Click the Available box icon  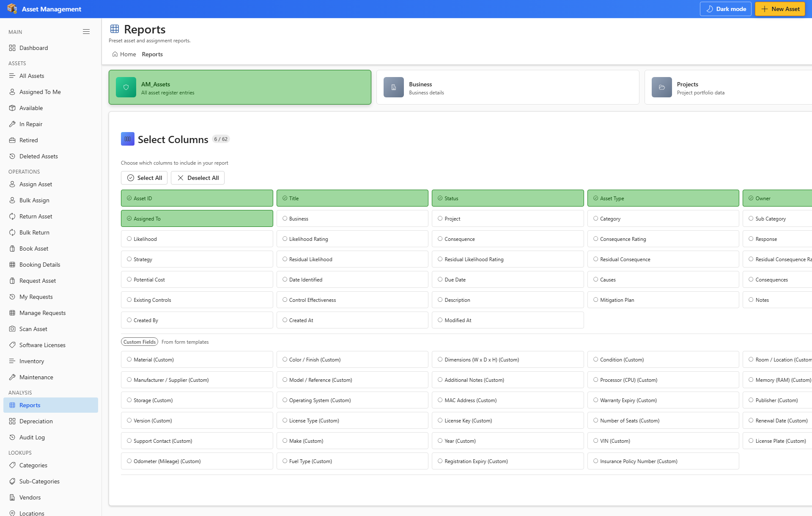pos(12,108)
